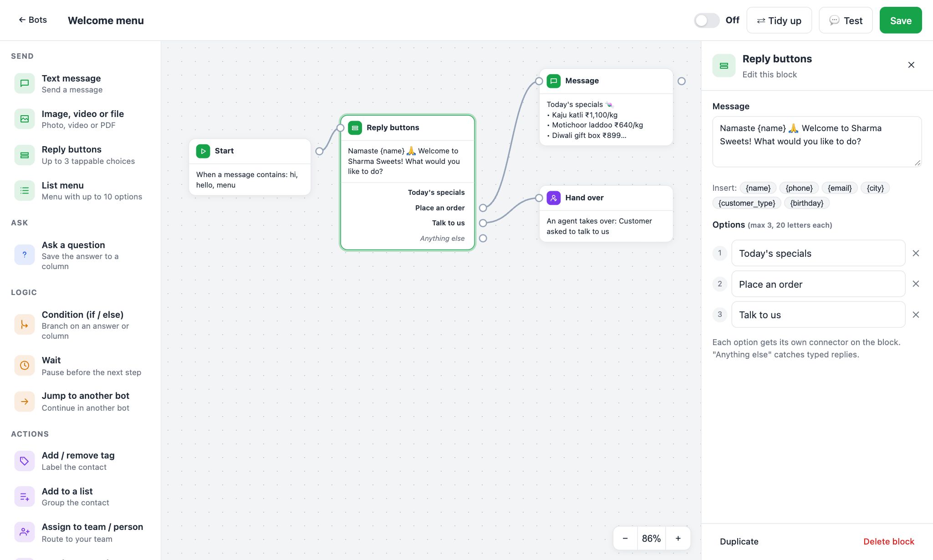Close the Reply buttons edit panel
933x560 pixels.
911,65
